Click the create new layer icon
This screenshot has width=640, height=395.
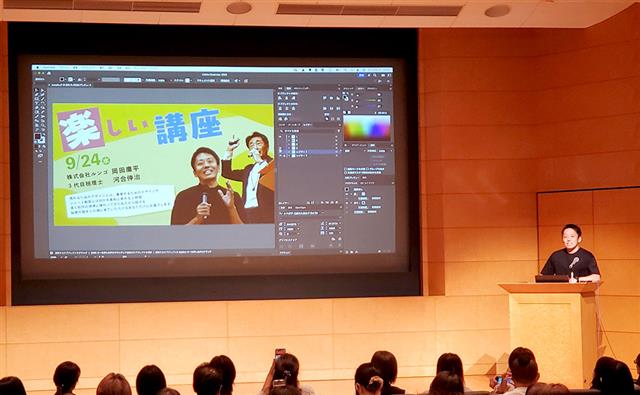tap(331, 202)
